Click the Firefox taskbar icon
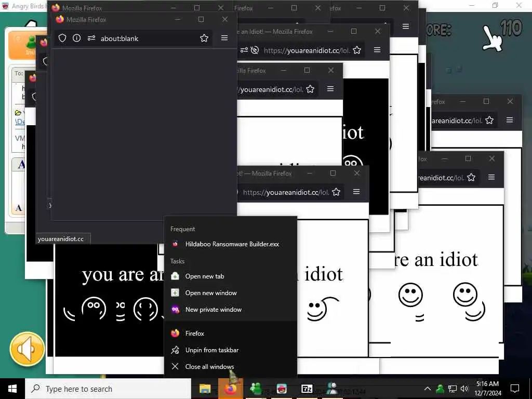 [230, 389]
